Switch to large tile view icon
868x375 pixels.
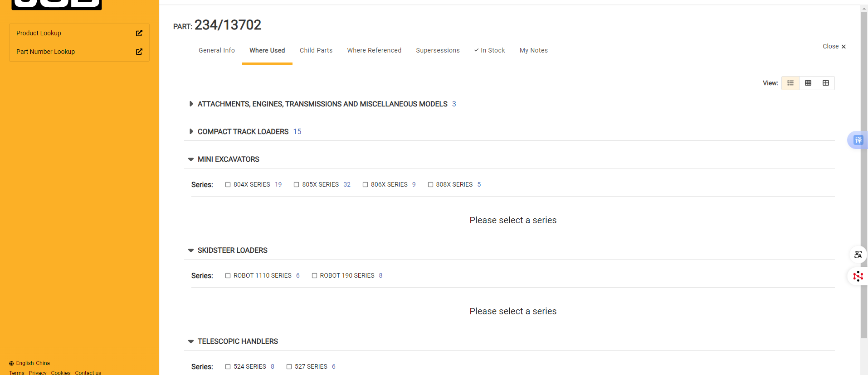(x=825, y=83)
